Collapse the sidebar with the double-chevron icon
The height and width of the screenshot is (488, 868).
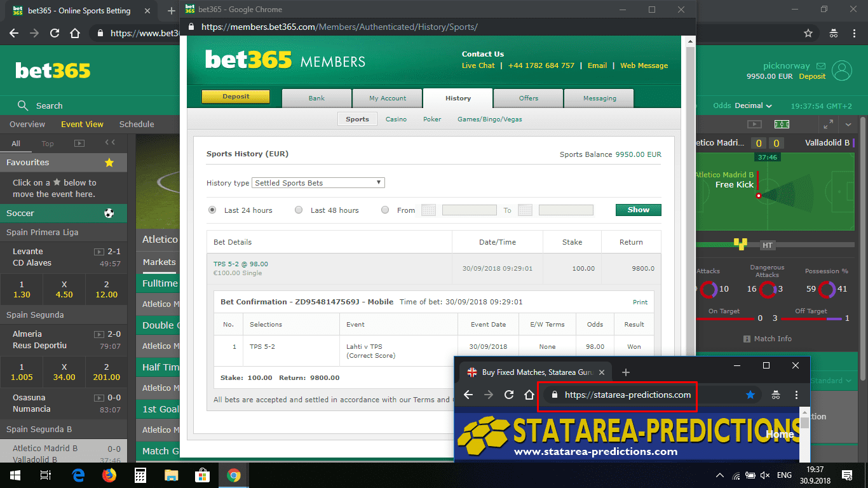coord(110,143)
